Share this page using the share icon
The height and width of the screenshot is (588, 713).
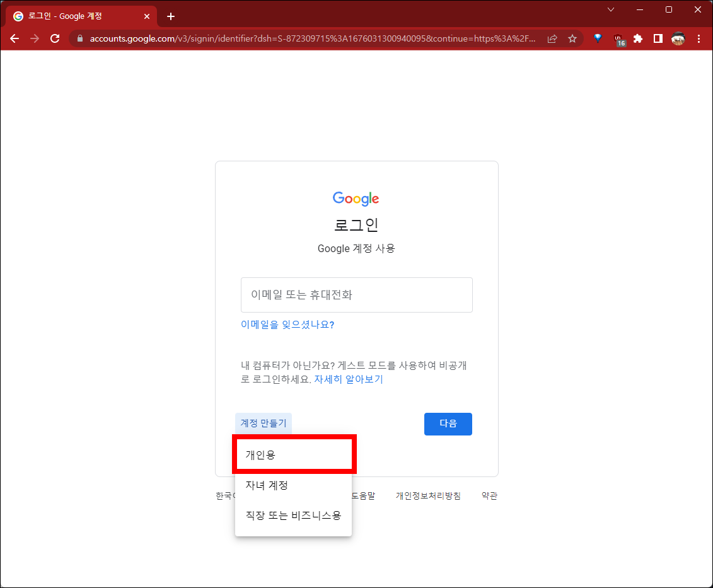pyautogui.click(x=552, y=38)
